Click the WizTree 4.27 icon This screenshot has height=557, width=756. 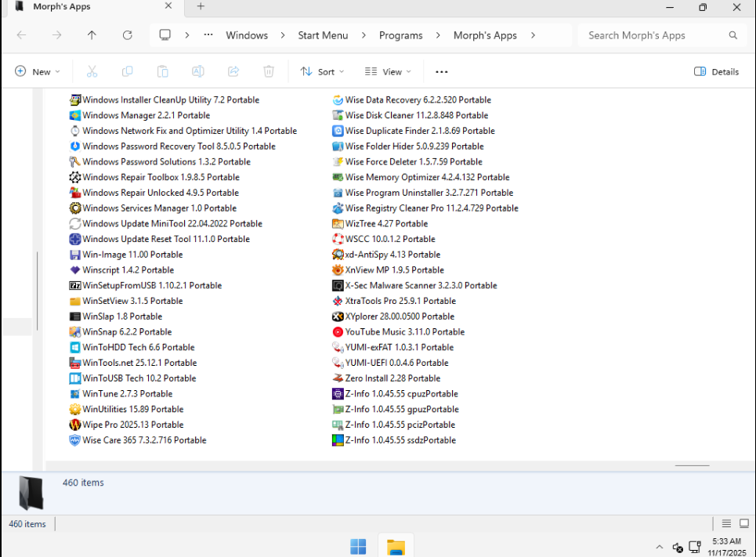point(338,223)
